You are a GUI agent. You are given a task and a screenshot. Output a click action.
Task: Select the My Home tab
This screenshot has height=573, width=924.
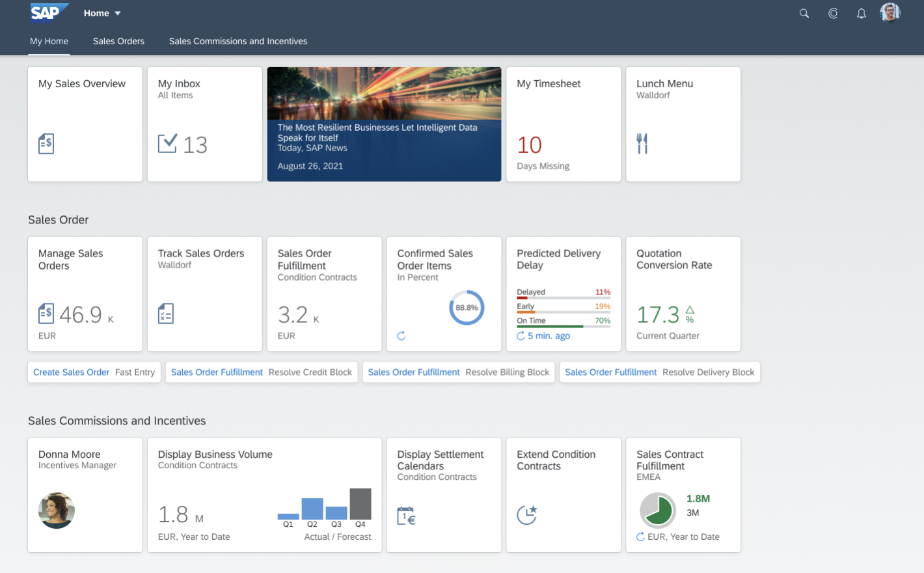pyautogui.click(x=49, y=41)
